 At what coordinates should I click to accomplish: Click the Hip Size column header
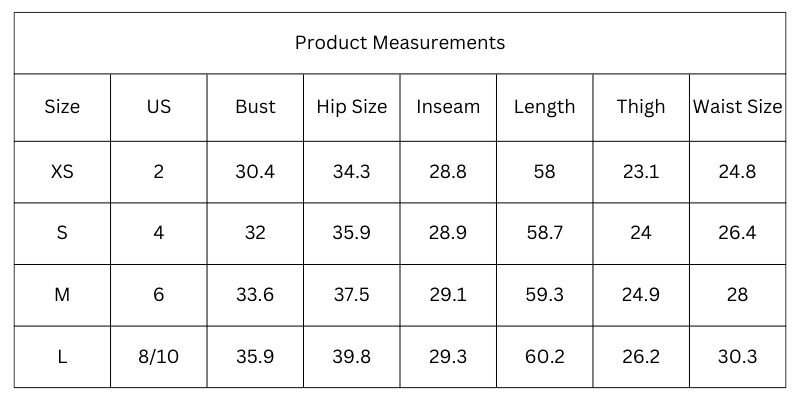[x=351, y=107]
